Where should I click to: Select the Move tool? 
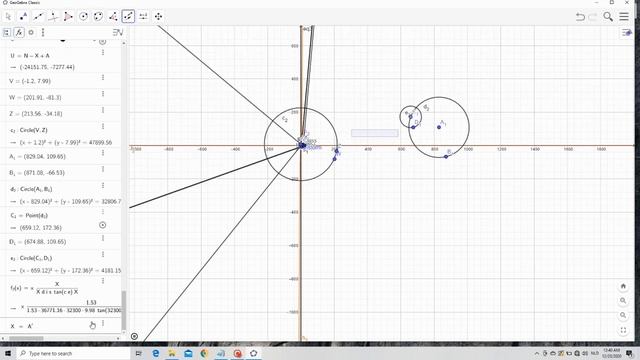[x=8, y=17]
